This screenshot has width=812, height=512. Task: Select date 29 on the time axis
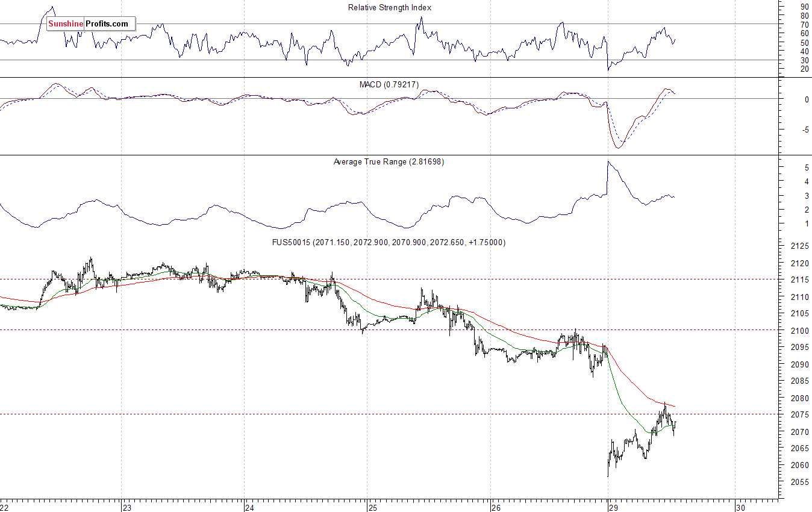(x=614, y=507)
